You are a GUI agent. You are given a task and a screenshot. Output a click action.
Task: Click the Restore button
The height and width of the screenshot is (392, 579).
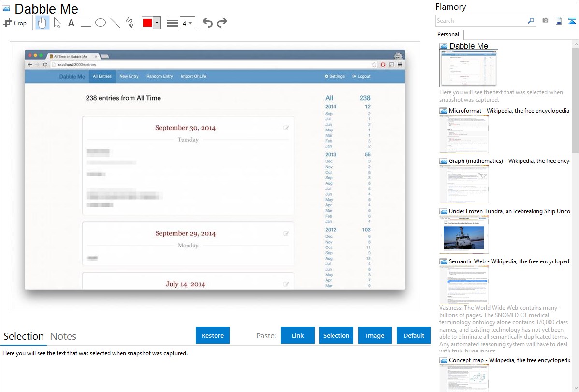point(213,335)
